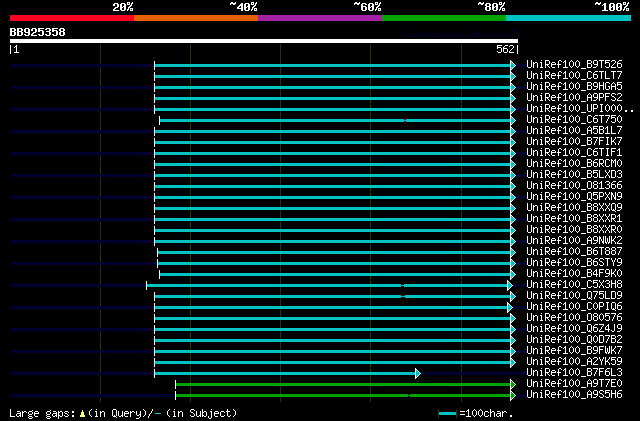Select label UniRef100_B6STY9

(x=574, y=263)
